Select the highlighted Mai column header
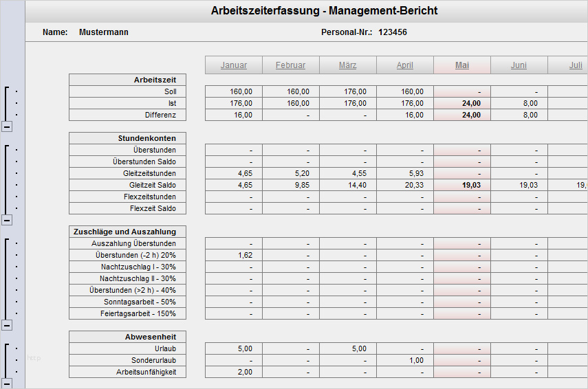The height and width of the screenshot is (389, 588). pyautogui.click(x=462, y=65)
